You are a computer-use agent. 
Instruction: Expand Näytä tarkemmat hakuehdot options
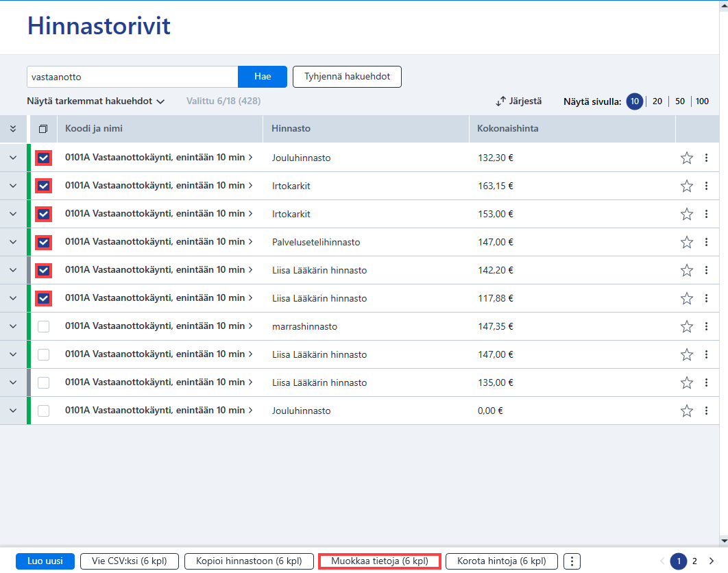[96, 101]
